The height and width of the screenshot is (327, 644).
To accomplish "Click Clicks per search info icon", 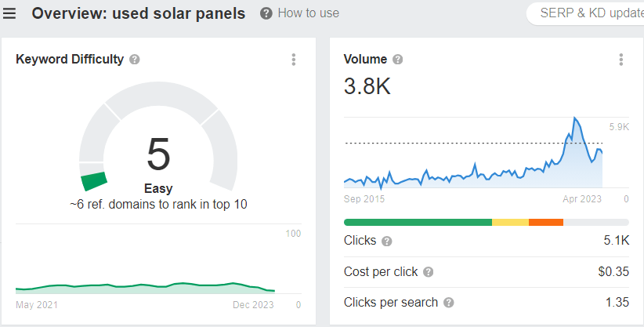I will coord(448,303).
